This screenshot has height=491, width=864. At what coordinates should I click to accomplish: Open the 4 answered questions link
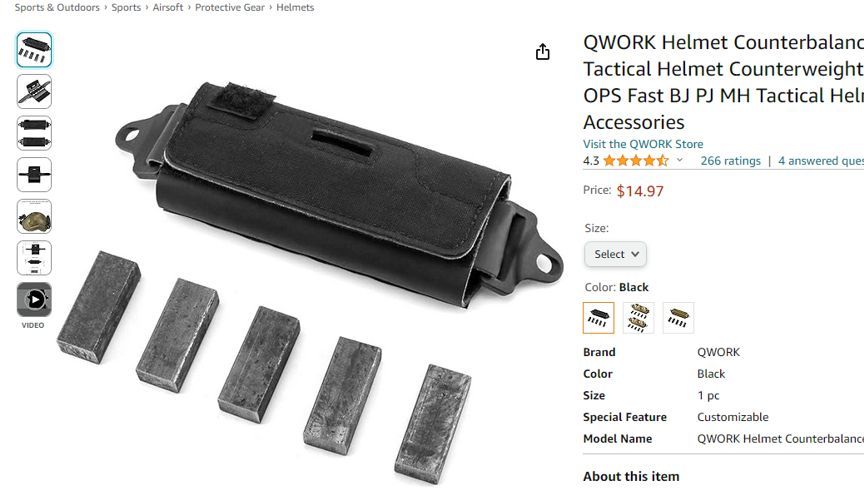coord(821,161)
